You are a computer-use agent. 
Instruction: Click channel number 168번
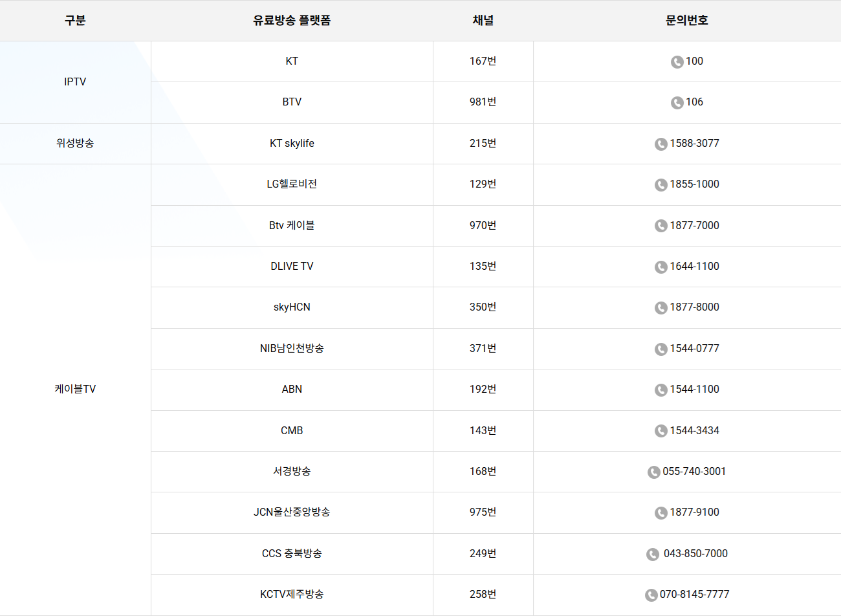point(483,472)
